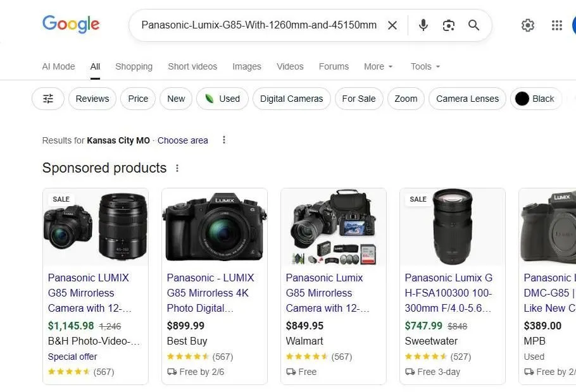576x392 pixels.
Task: Submit search via the magnifier icon
Action: (473, 25)
